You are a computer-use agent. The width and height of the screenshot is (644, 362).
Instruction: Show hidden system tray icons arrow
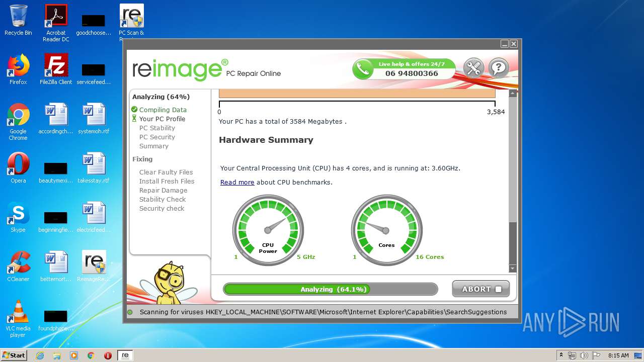561,355
